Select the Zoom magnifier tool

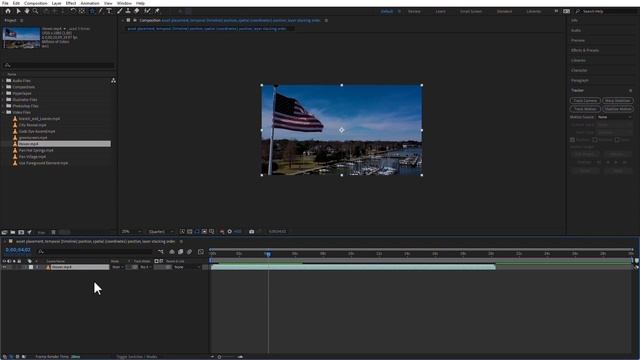36,11
